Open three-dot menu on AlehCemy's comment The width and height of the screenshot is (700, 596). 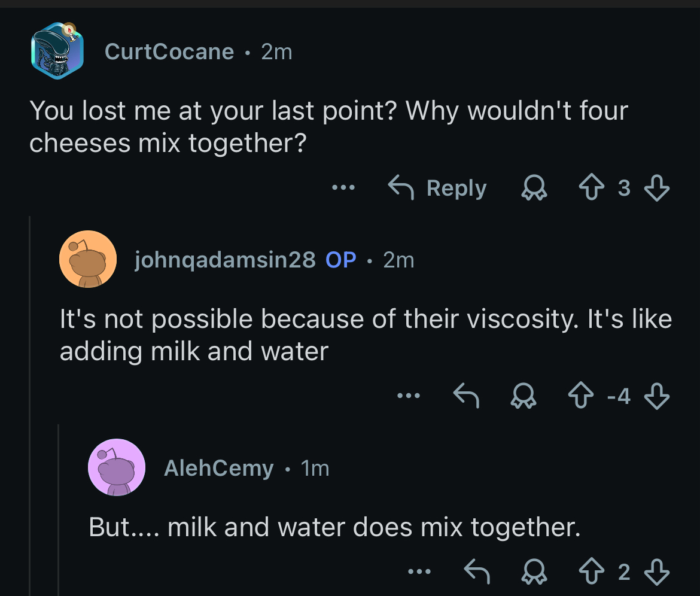pyautogui.click(x=419, y=571)
